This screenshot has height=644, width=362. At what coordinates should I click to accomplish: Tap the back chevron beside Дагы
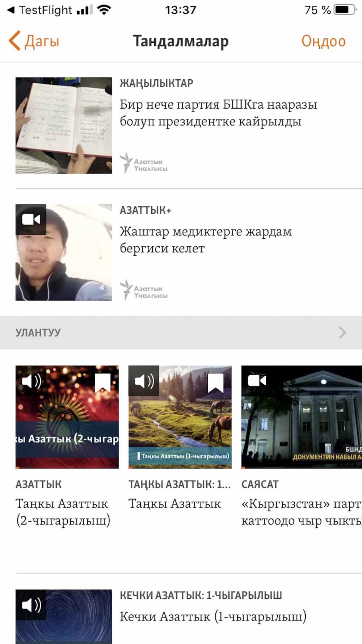tap(14, 41)
